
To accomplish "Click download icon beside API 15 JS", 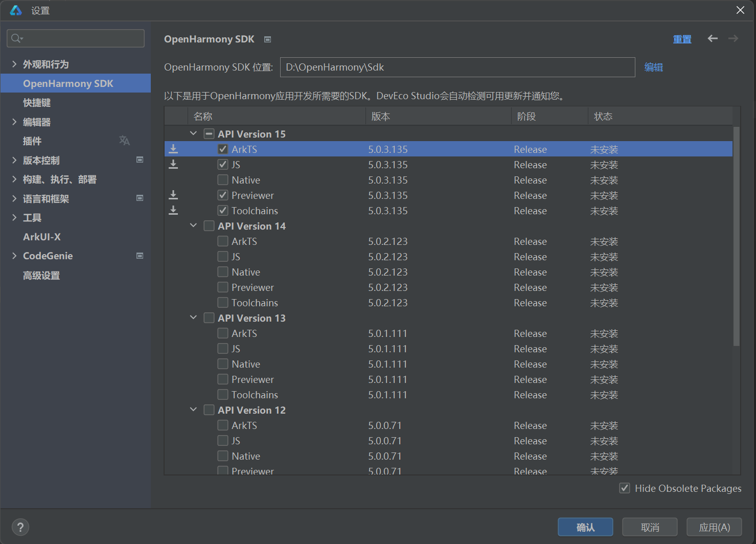I will (x=173, y=164).
